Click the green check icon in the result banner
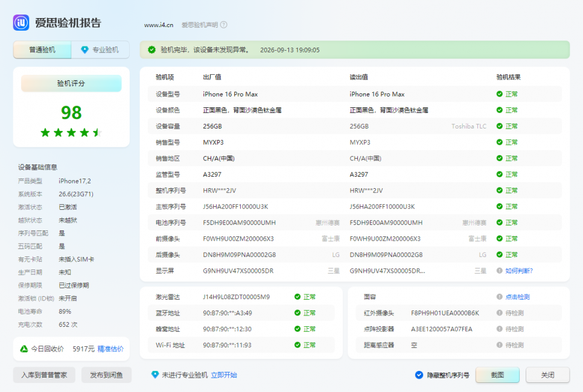Screen dimensions: 583x392 [151, 50]
